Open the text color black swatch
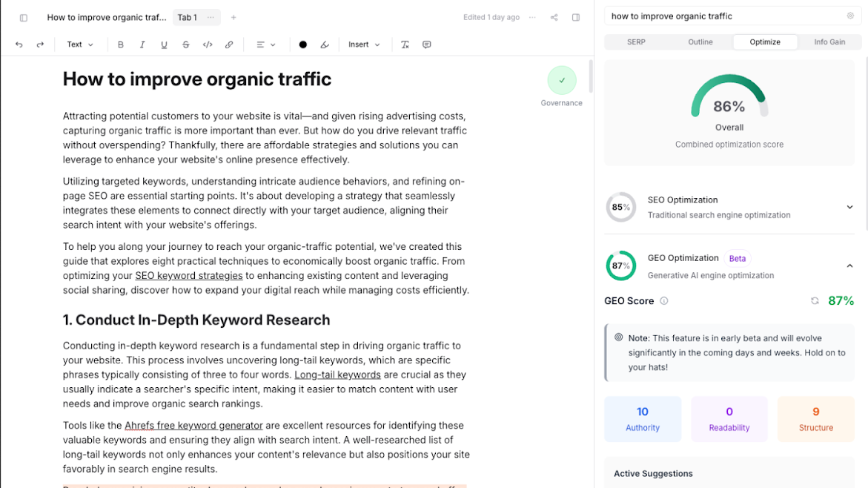Image resolution: width=868 pixels, height=488 pixels. (302, 44)
